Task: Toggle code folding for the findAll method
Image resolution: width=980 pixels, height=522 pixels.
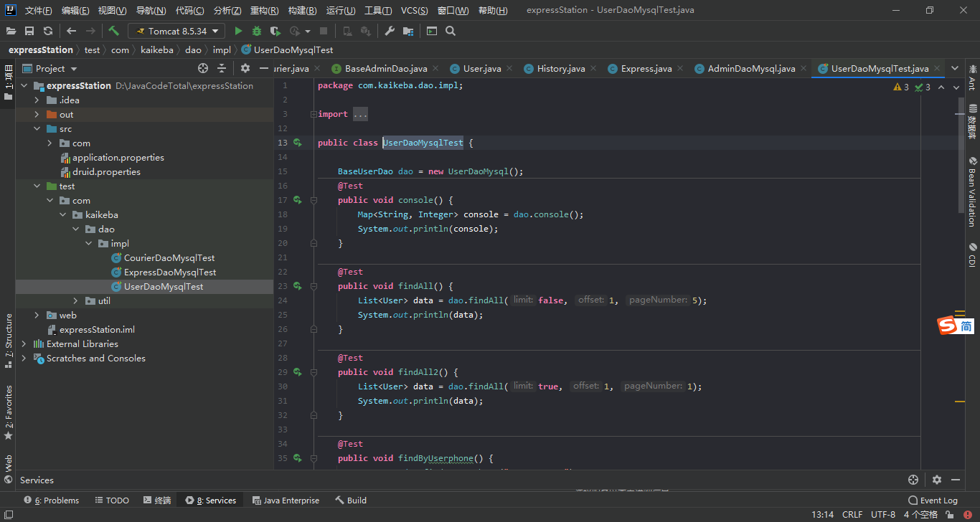Action: tap(314, 286)
